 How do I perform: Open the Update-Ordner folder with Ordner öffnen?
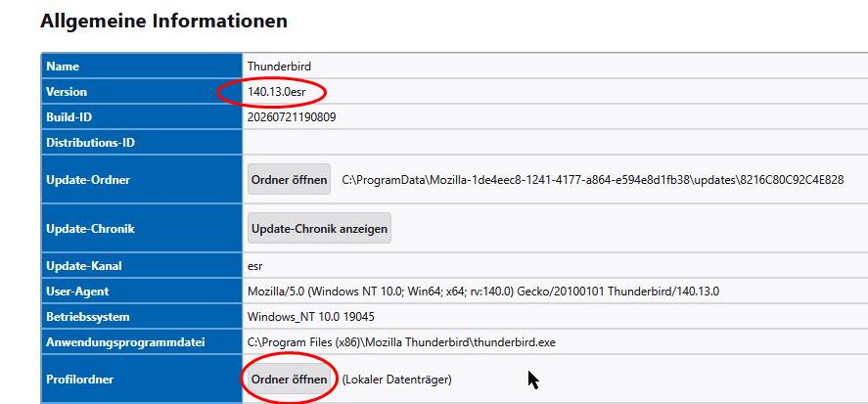(x=289, y=180)
